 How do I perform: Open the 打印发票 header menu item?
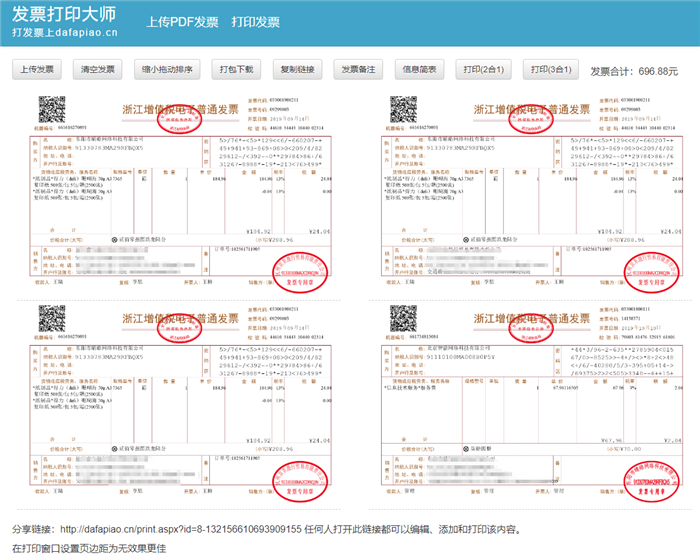point(255,22)
